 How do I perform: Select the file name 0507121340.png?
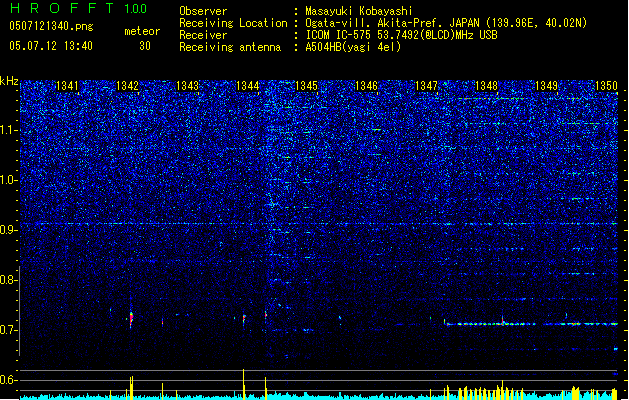click(x=51, y=27)
